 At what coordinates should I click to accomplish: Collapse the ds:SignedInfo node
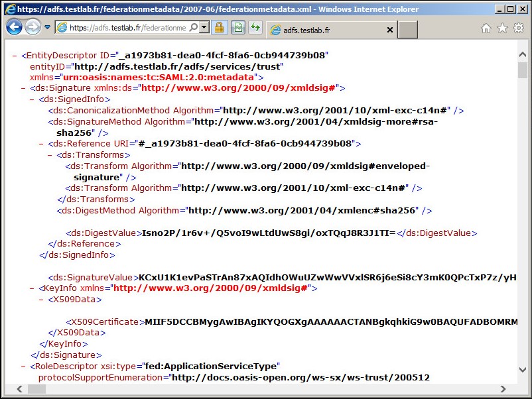tap(32, 99)
